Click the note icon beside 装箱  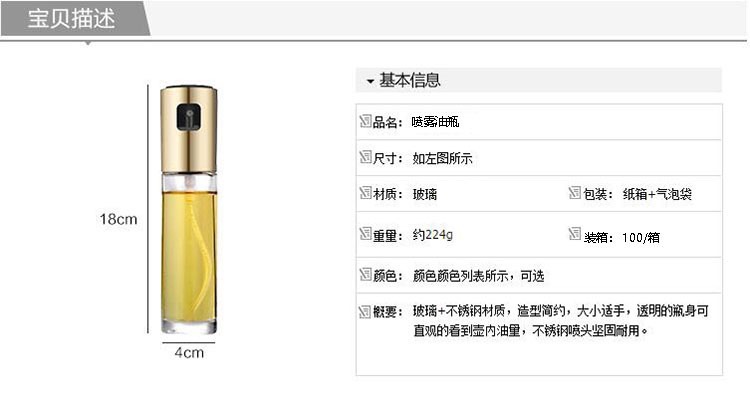pyautogui.click(x=574, y=234)
